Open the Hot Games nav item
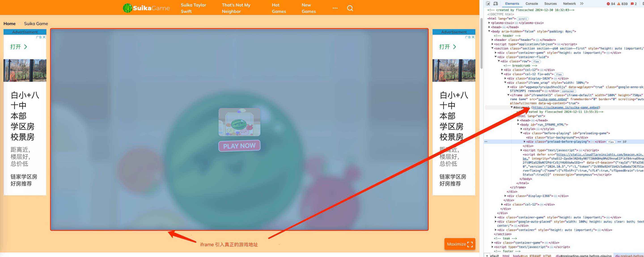 coord(279,8)
